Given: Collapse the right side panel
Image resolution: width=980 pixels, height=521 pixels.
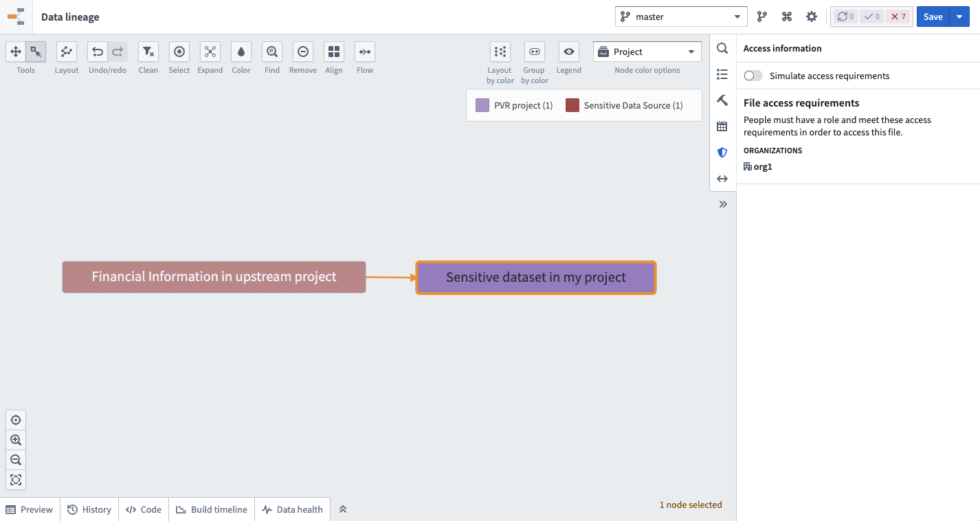Looking at the screenshot, I should [x=723, y=204].
